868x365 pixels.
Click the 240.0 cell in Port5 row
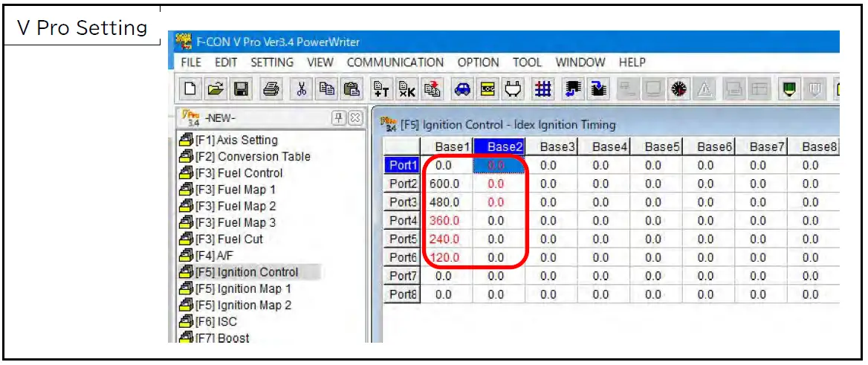coord(447,239)
